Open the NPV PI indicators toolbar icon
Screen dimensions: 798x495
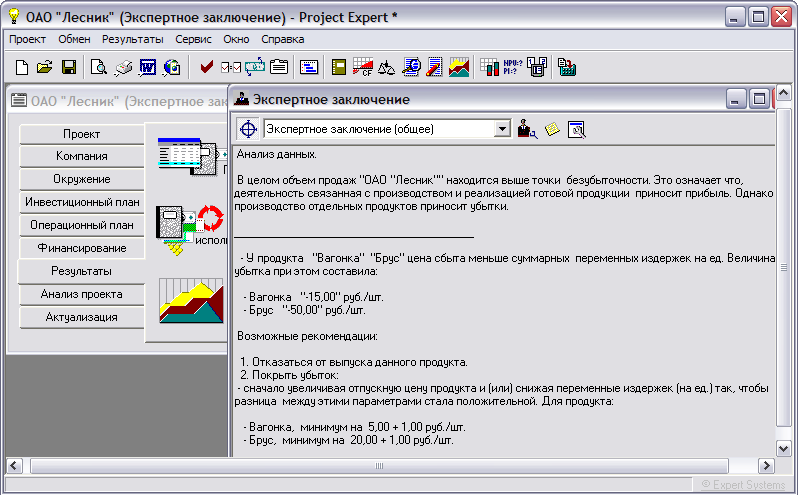tap(513, 67)
